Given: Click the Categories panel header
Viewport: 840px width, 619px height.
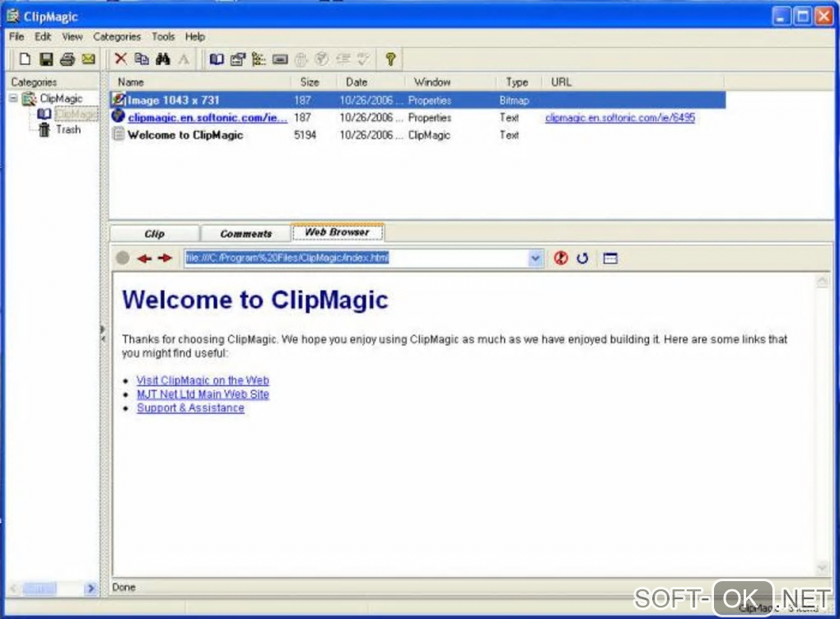Looking at the screenshot, I should 53,82.
